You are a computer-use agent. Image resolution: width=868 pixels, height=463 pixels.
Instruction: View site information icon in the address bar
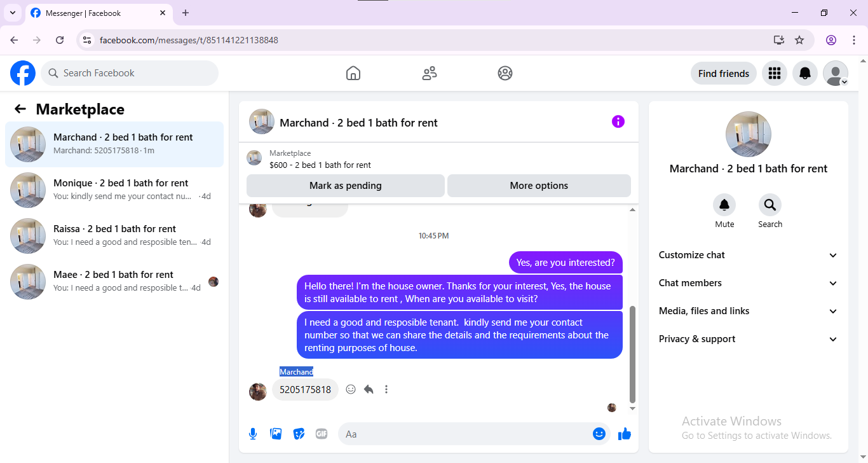88,40
